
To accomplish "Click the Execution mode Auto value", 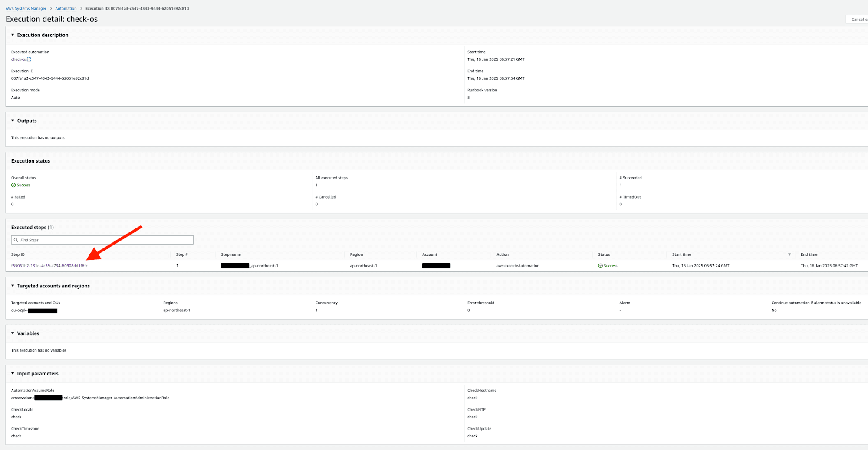I will click(x=16, y=98).
